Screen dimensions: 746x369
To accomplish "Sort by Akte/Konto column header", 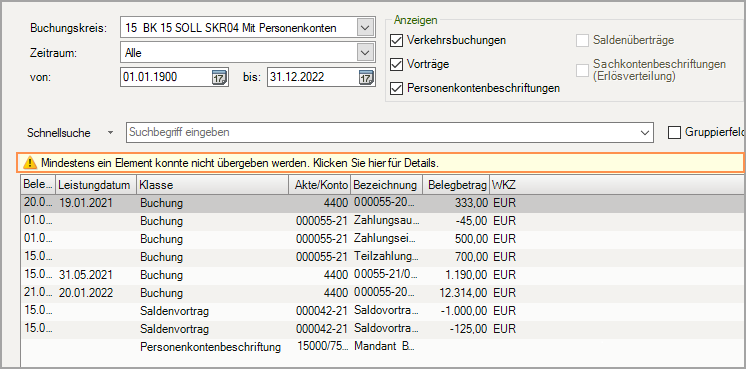I will [320, 184].
